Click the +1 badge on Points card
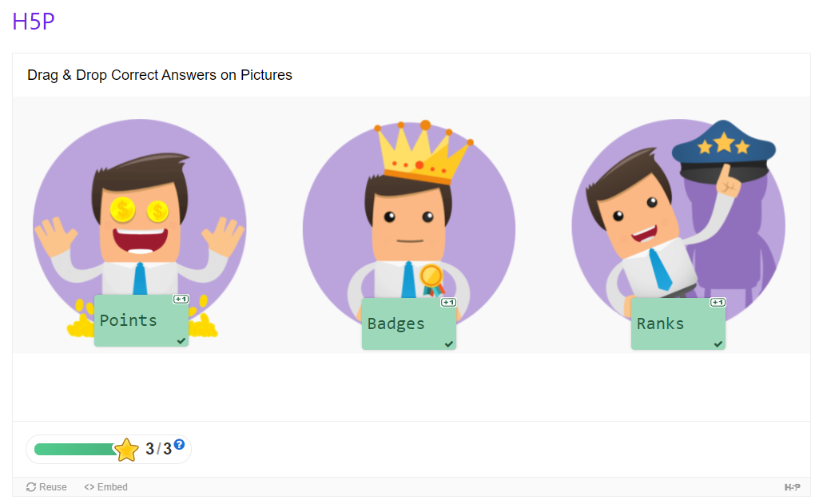The width and height of the screenshot is (819, 504). (181, 300)
